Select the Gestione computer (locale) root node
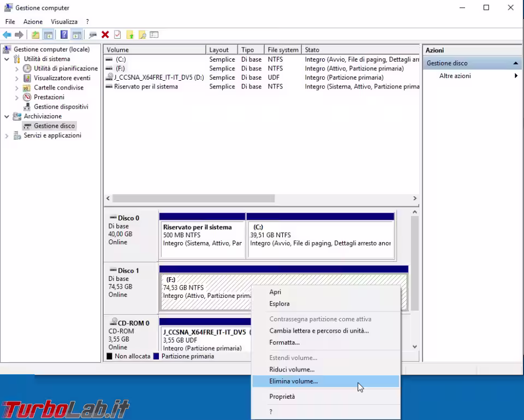 tap(51, 50)
